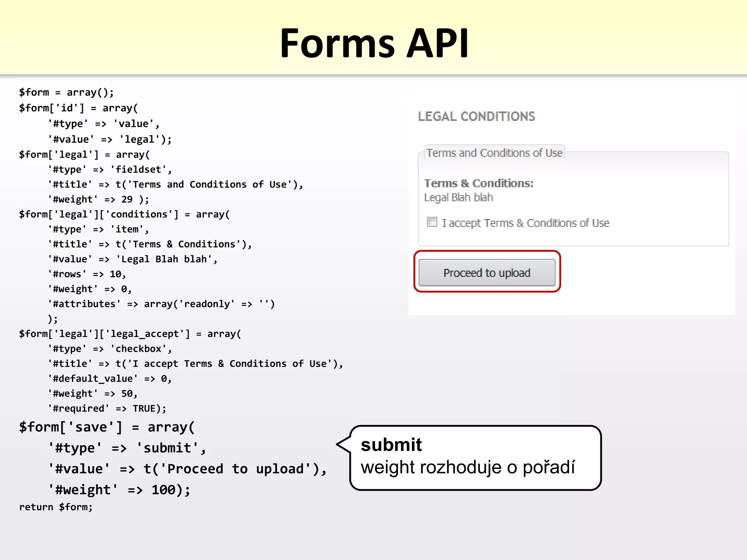Click the return $form; statement
This screenshot has height=560, width=747.
[x=56, y=507]
